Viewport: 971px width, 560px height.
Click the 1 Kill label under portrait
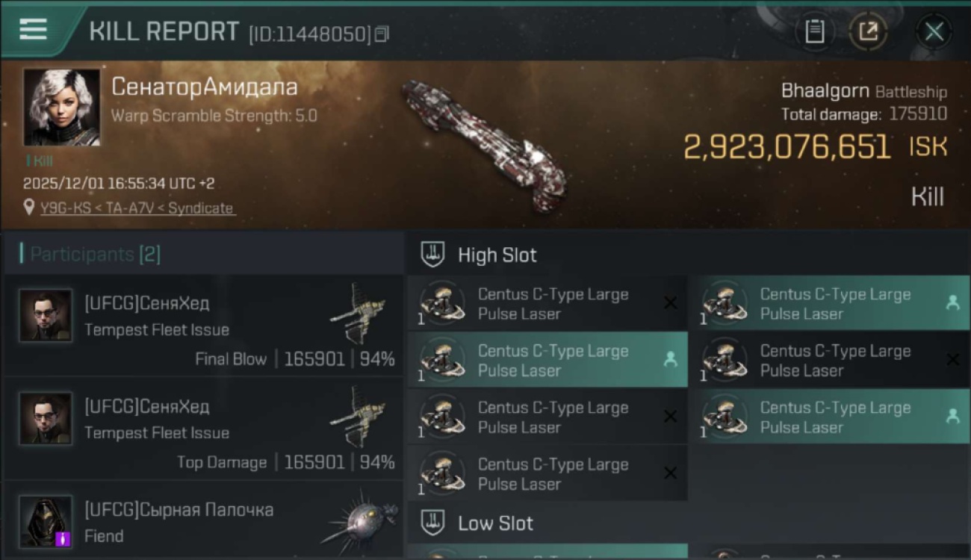coord(40,161)
